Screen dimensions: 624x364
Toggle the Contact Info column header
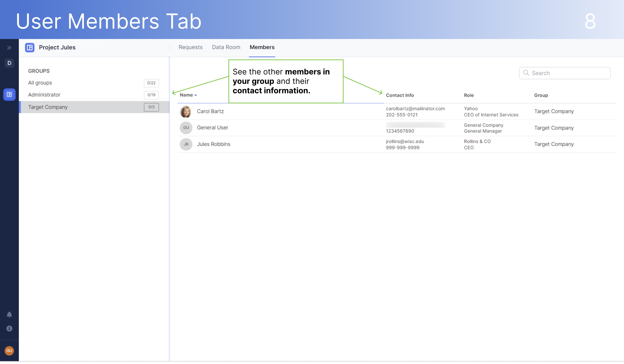point(400,95)
